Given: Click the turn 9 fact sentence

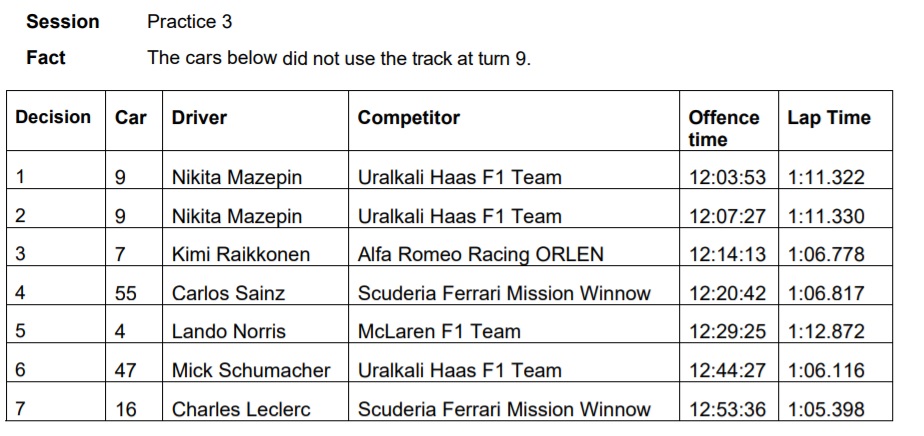Looking at the screenshot, I should (x=339, y=58).
